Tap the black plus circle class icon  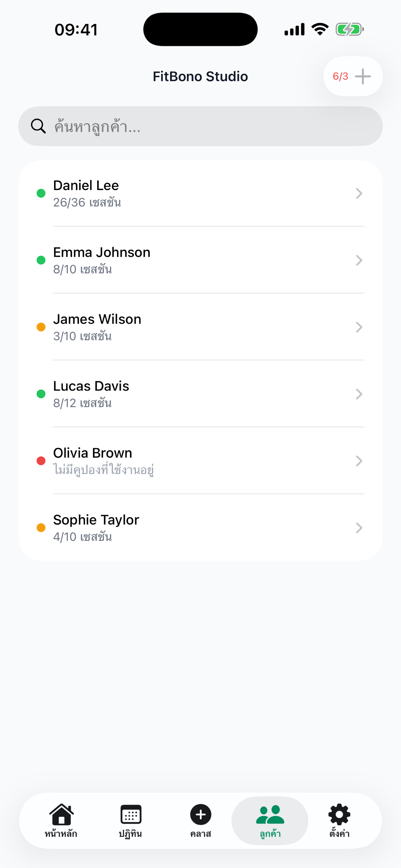[201, 815]
